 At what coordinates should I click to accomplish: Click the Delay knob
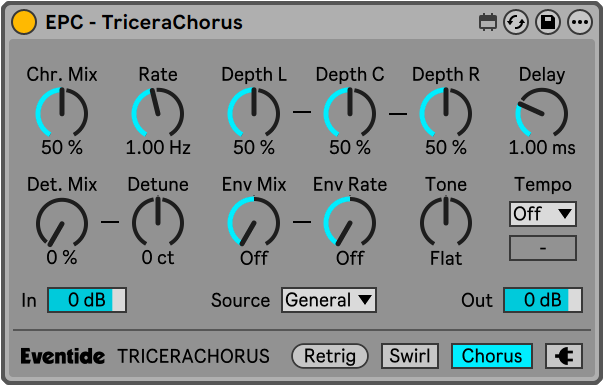click(x=542, y=113)
